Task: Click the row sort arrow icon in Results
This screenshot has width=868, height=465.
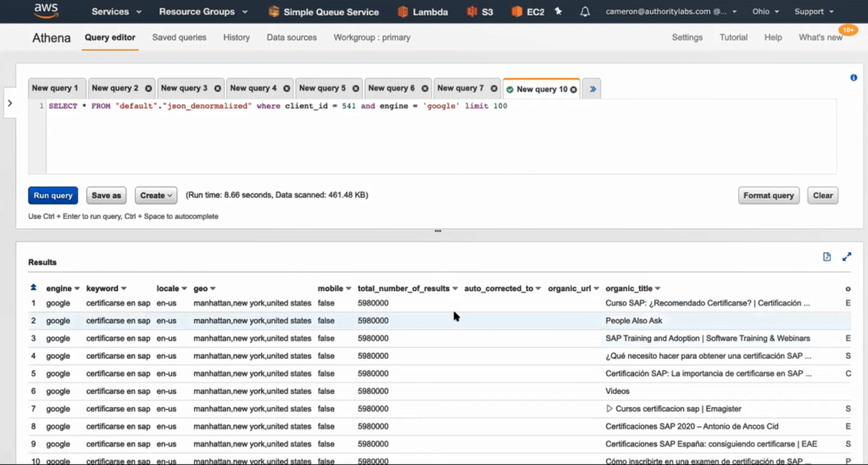Action: click(33, 288)
